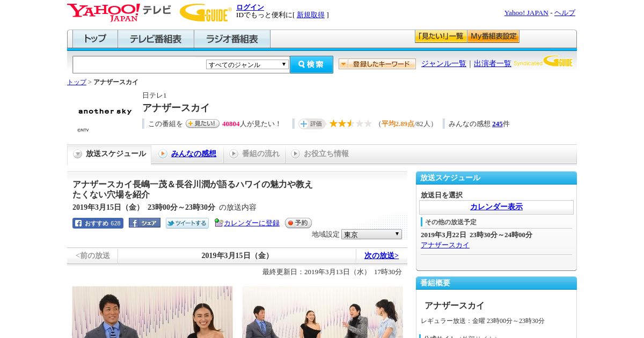The width and height of the screenshot is (644, 338).
Task: Click the search keyword input field
Action: (140, 64)
